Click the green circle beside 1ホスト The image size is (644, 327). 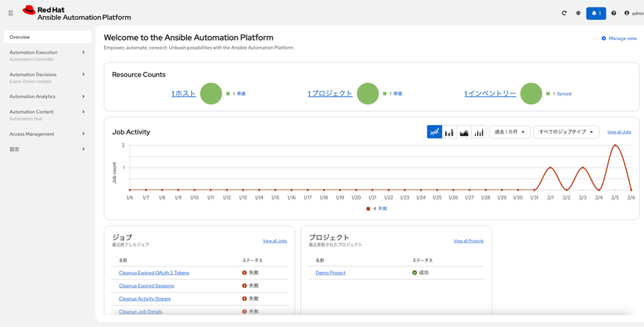pos(211,94)
